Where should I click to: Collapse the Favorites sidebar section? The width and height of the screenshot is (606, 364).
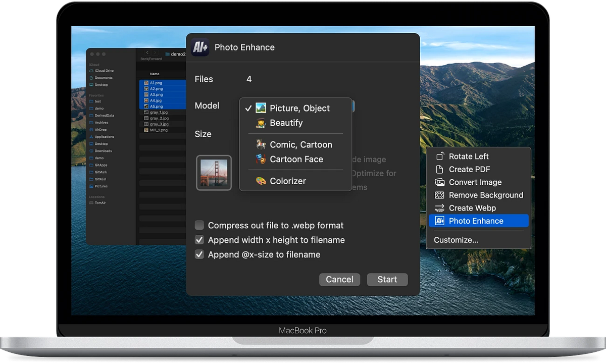tap(96, 95)
